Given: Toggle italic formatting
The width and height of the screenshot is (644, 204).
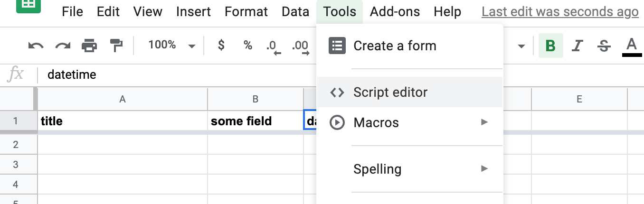Looking at the screenshot, I should pos(577,46).
